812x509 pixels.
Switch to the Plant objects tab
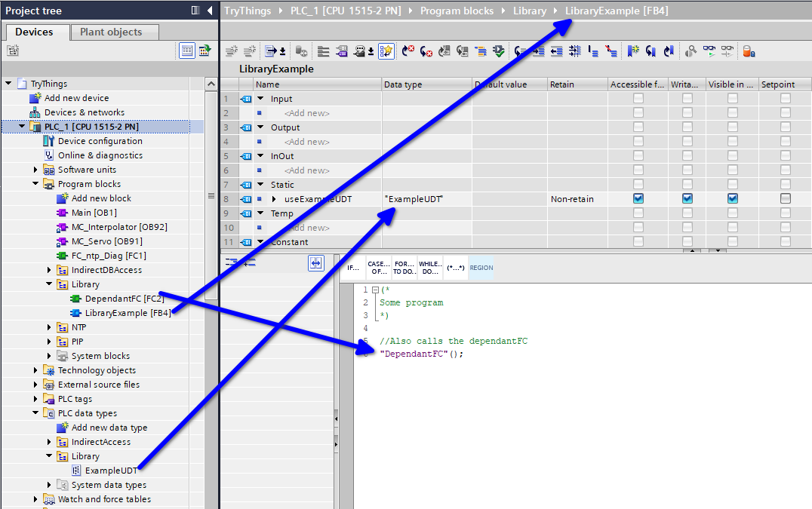pyautogui.click(x=111, y=32)
